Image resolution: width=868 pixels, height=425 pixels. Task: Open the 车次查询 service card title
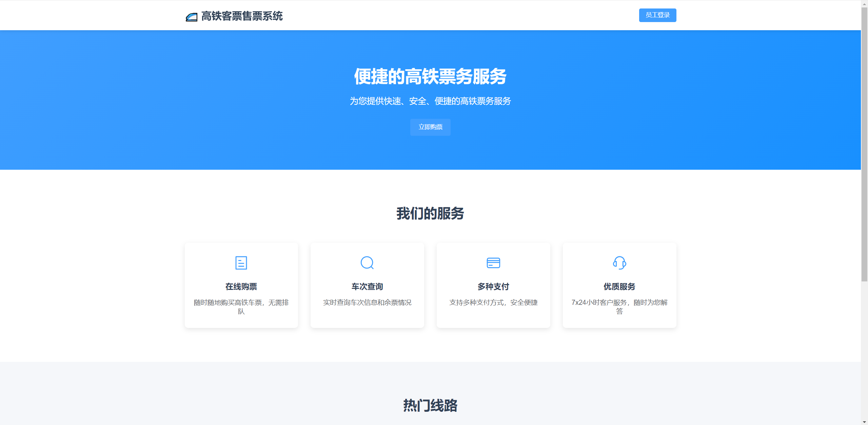(x=367, y=287)
